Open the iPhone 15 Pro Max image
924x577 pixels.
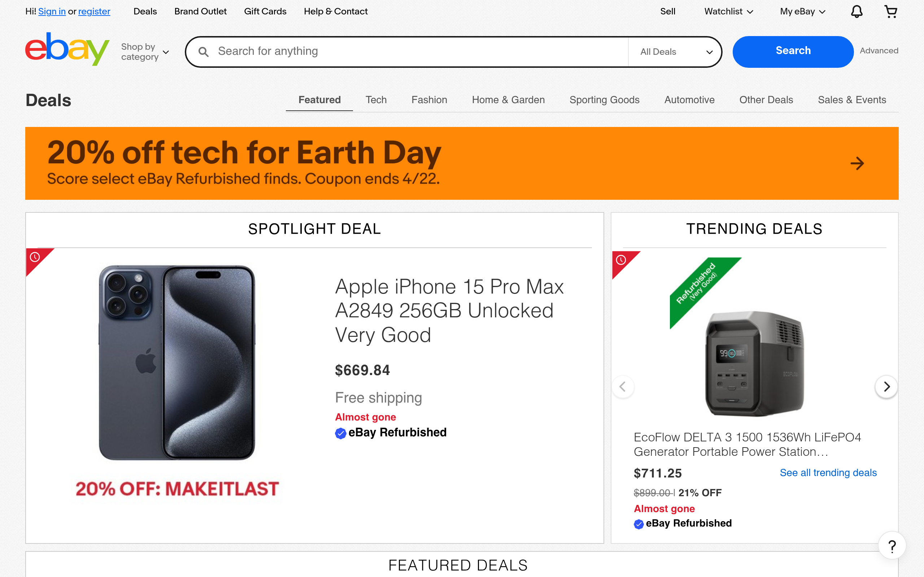pyautogui.click(x=177, y=362)
